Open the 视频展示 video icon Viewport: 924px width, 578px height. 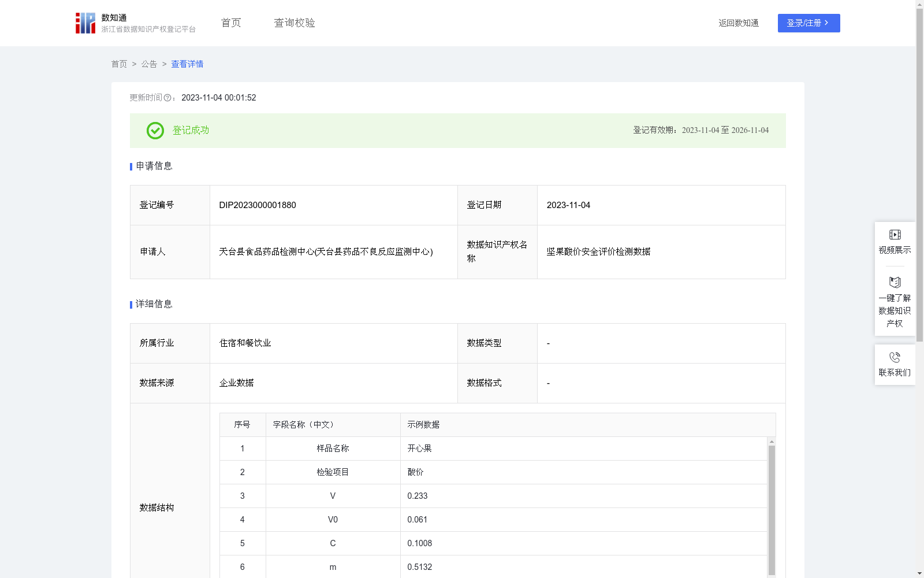[x=895, y=235]
